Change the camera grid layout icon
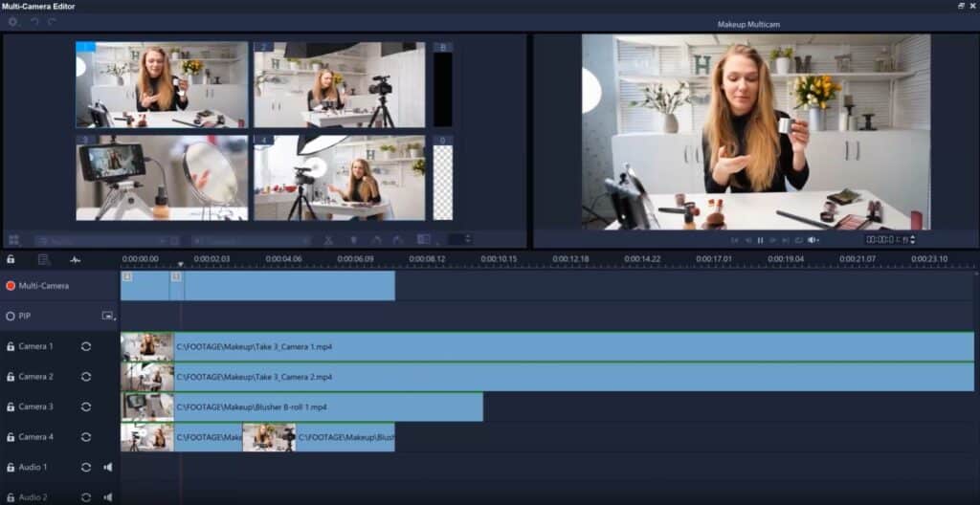The height and width of the screenshot is (505, 980). (13, 240)
